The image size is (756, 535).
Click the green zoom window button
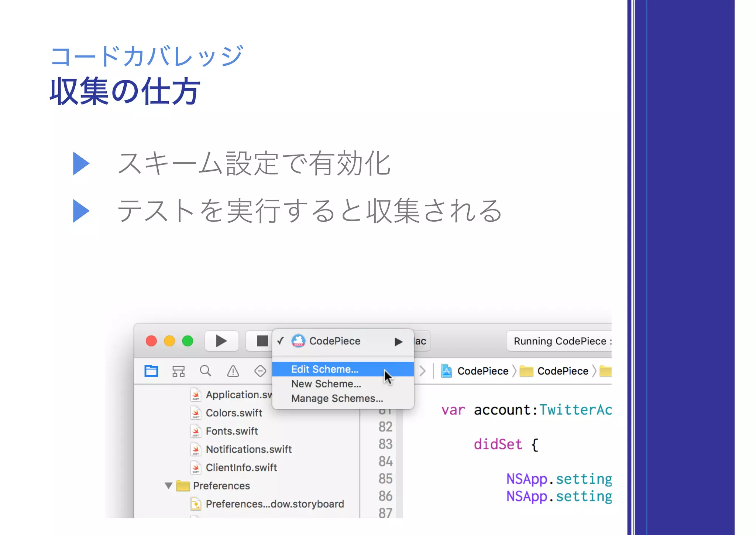point(188,341)
